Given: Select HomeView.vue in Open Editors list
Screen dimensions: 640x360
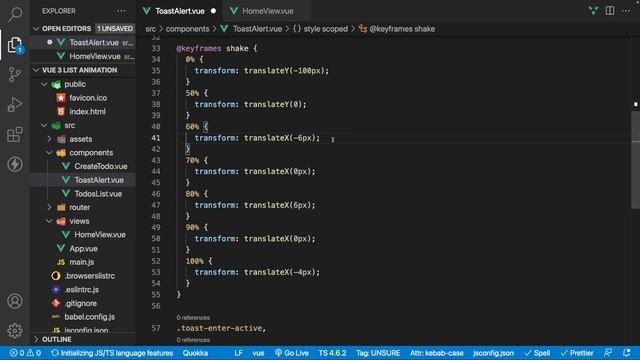Looking at the screenshot, I should [95, 56].
